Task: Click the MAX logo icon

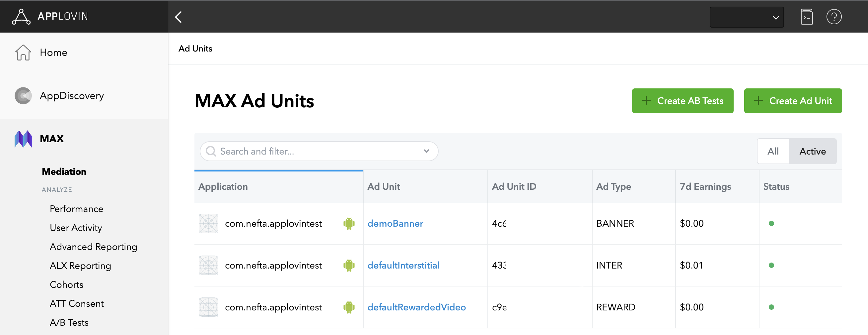Action: (23, 139)
